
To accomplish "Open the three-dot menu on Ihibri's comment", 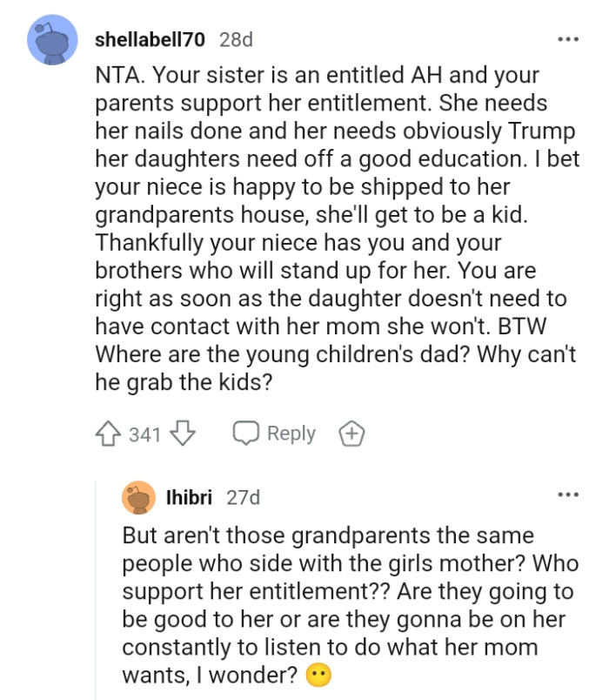I will pos(569,494).
